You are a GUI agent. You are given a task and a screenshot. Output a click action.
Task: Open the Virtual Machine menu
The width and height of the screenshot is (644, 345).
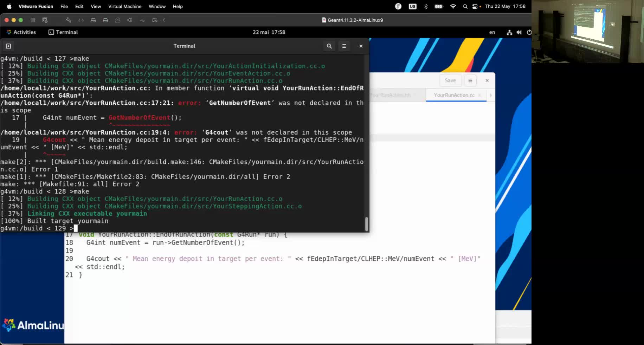coord(124,6)
